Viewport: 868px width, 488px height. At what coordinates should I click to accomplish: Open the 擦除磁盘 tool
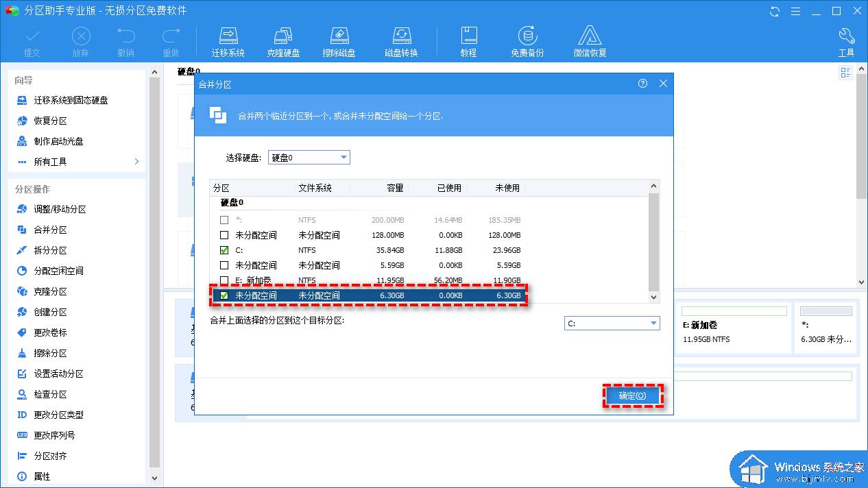(x=339, y=41)
